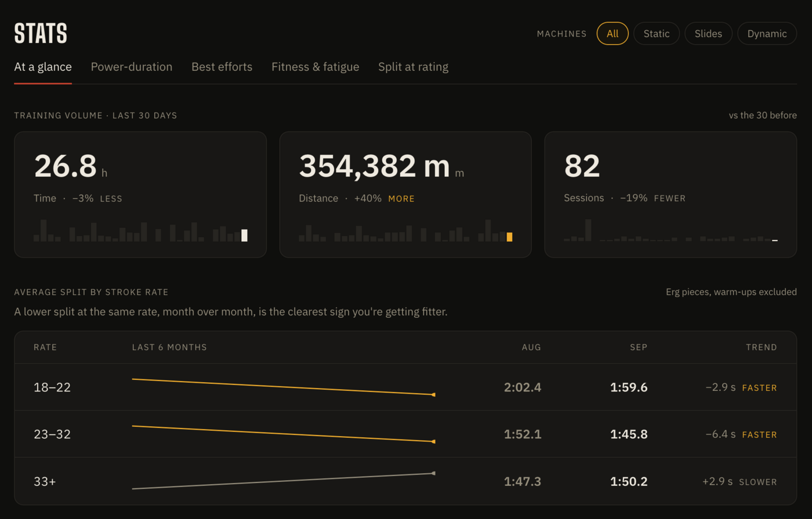Click the SEP column header
Viewport: 812px width, 519px height.
pyautogui.click(x=639, y=347)
